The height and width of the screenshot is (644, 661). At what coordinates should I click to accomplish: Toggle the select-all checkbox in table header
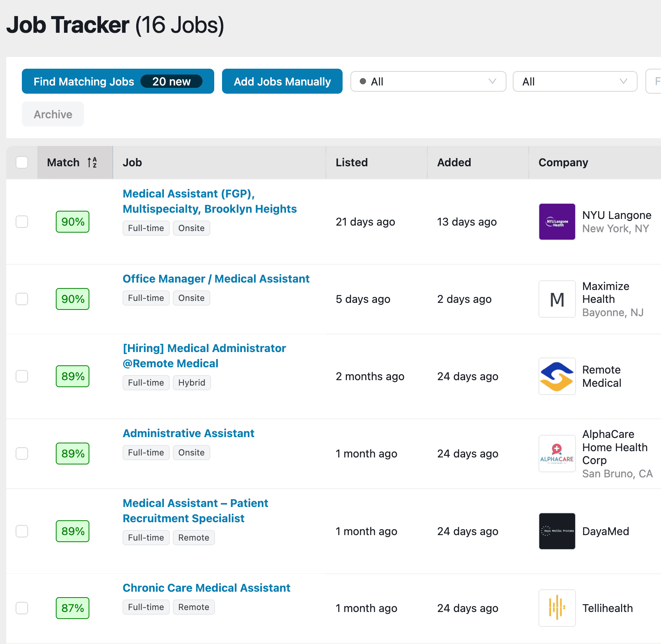point(22,162)
